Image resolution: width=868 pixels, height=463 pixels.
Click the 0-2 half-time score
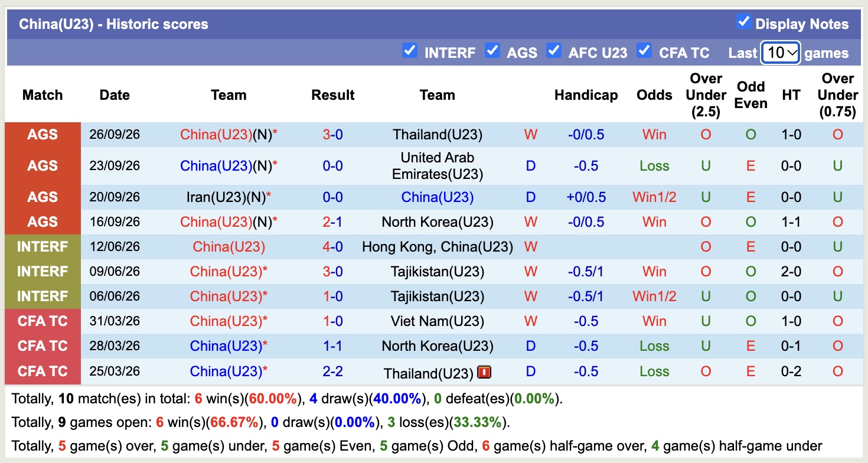click(x=791, y=371)
